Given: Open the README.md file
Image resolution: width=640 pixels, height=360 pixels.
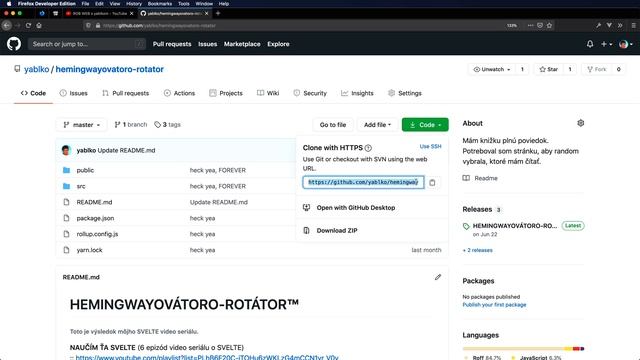Looking at the screenshot, I should pos(94,202).
